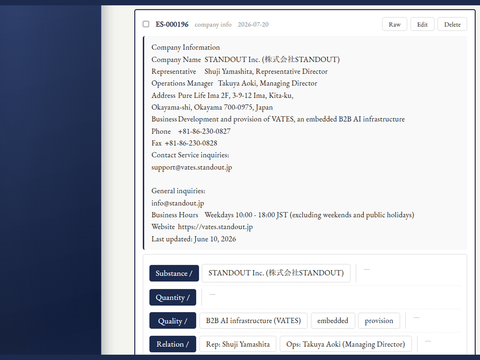Click the website URL vates.standout.jp text
The height and width of the screenshot is (360, 480).
(215, 227)
